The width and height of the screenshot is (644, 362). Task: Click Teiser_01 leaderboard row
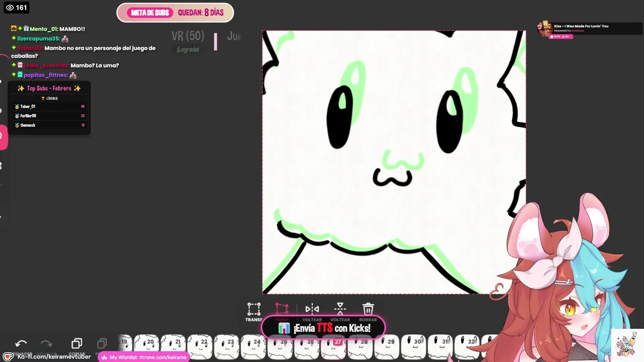(49, 107)
